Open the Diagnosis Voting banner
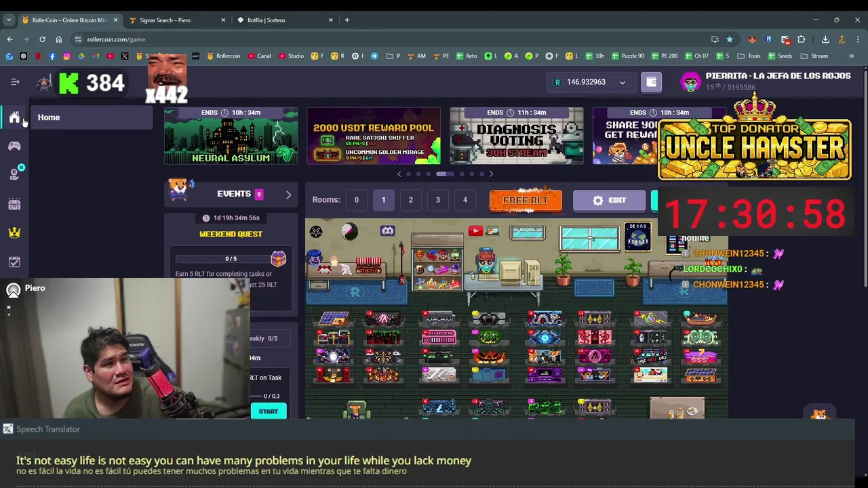This screenshot has height=488, width=868. [x=517, y=136]
